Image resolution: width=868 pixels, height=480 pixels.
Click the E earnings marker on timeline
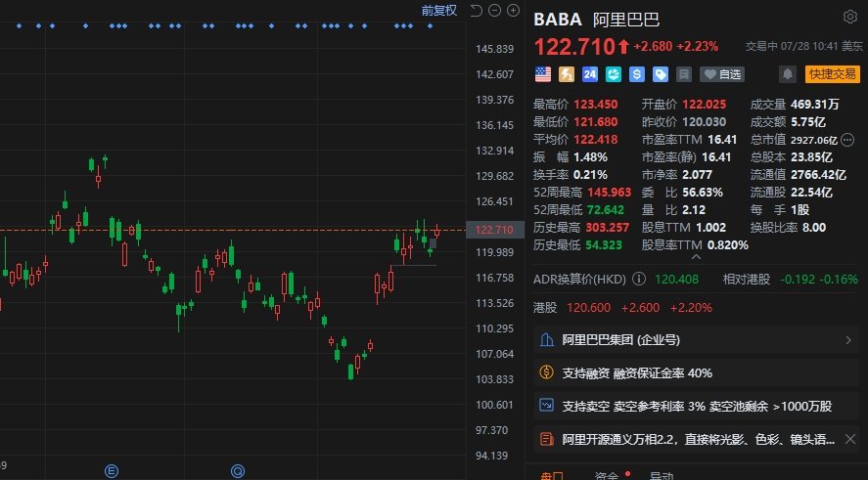pyautogui.click(x=112, y=471)
